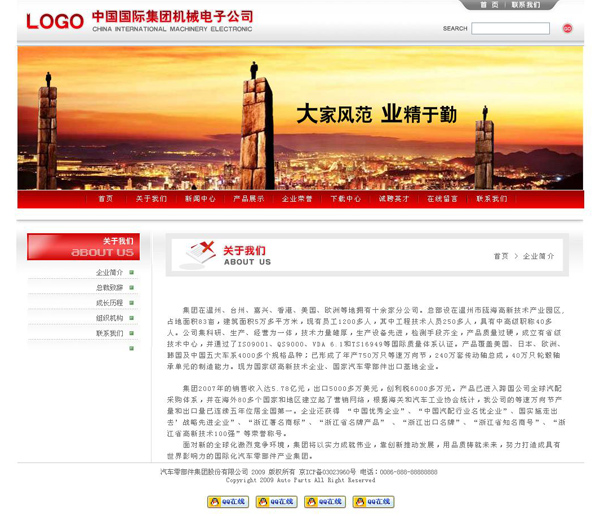The height and width of the screenshot is (516, 600).
Task: Focus the SEARCH text box
Action: (510, 29)
